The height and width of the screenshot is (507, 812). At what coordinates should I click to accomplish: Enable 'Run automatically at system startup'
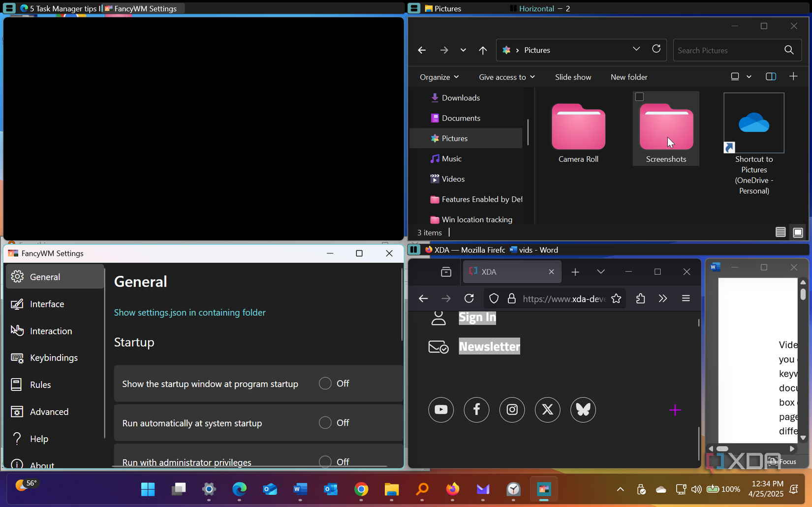tap(325, 422)
